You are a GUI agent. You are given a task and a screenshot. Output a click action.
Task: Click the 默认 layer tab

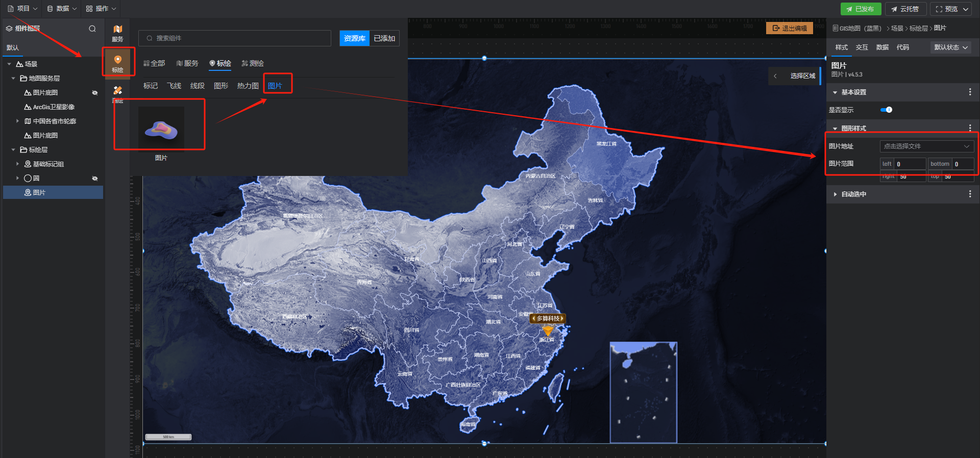(13, 47)
